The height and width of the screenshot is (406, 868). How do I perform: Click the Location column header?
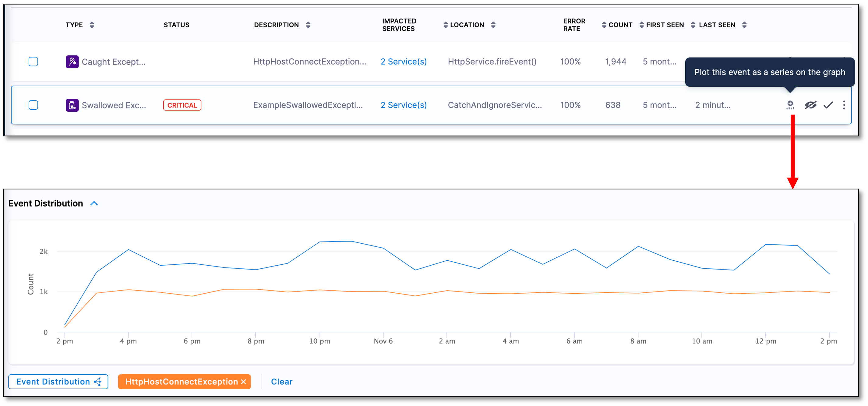(467, 25)
